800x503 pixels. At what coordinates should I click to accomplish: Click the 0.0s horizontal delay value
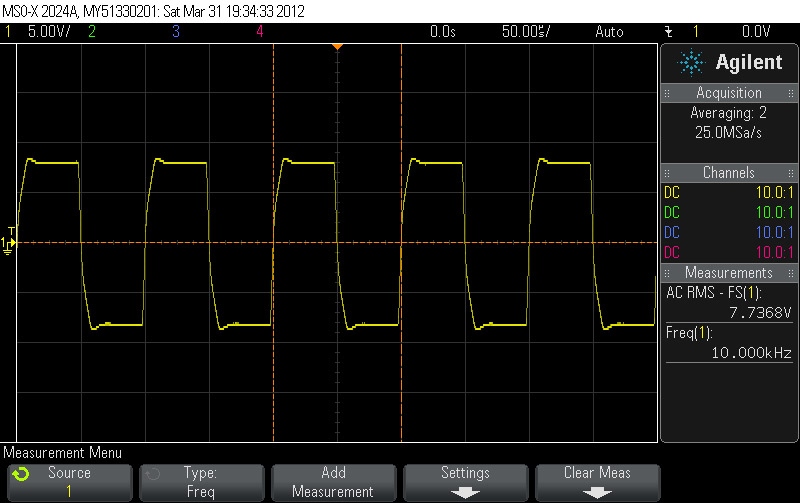tap(442, 32)
